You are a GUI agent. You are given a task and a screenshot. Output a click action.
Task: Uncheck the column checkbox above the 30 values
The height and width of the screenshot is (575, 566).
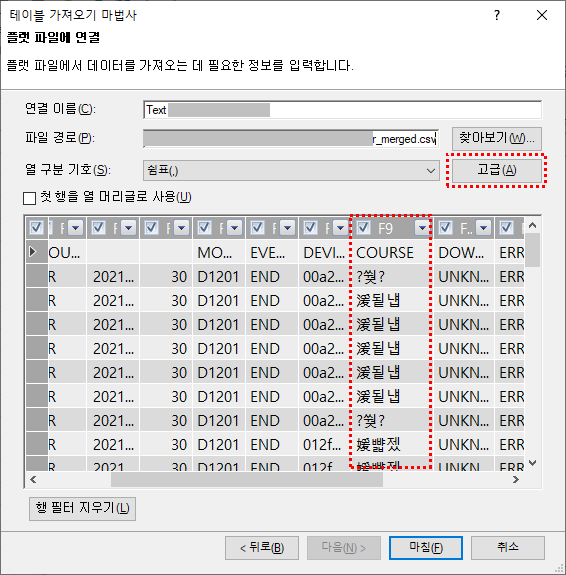click(x=151, y=228)
